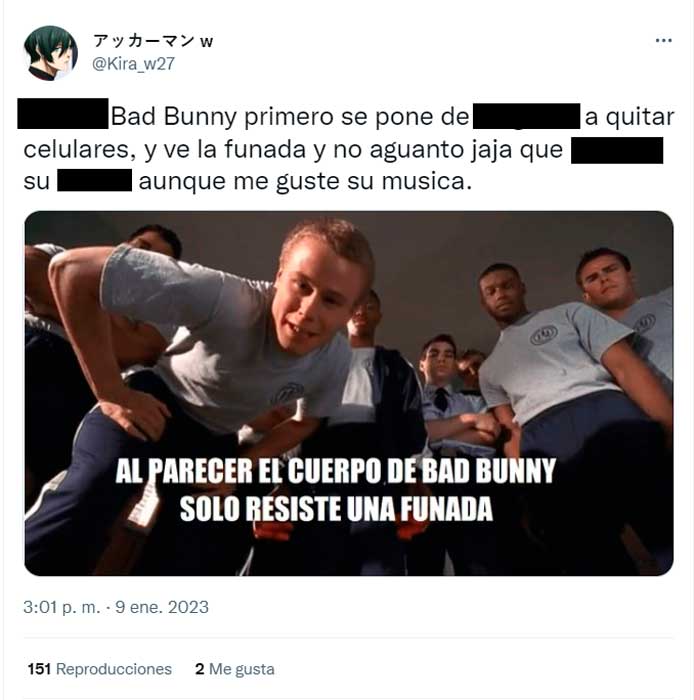Click the anime profile avatar picture

pyautogui.click(x=50, y=53)
